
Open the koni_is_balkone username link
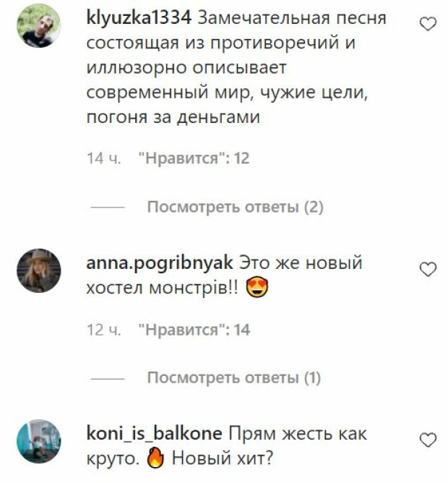click(x=154, y=434)
